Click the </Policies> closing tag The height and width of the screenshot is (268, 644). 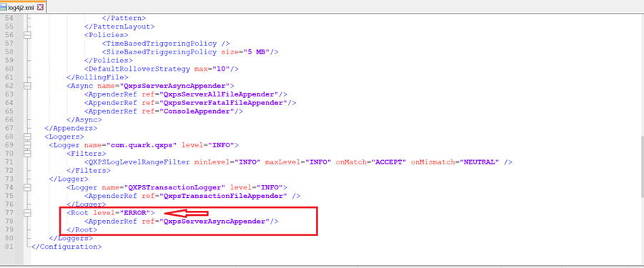pos(109,60)
